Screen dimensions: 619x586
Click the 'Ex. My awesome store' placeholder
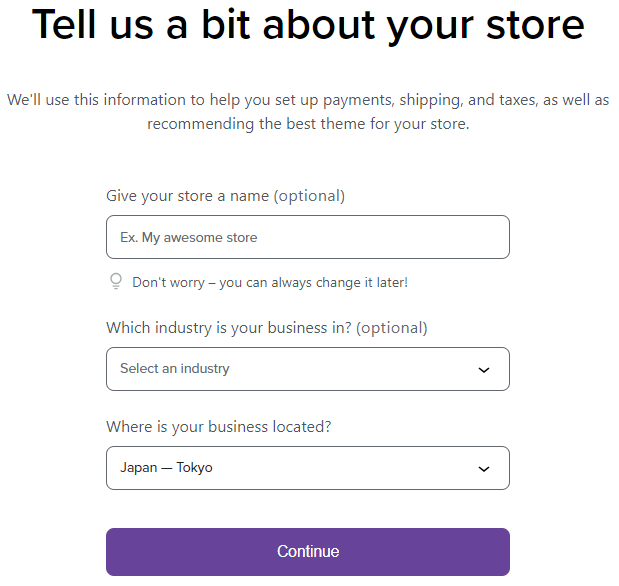click(x=188, y=238)
